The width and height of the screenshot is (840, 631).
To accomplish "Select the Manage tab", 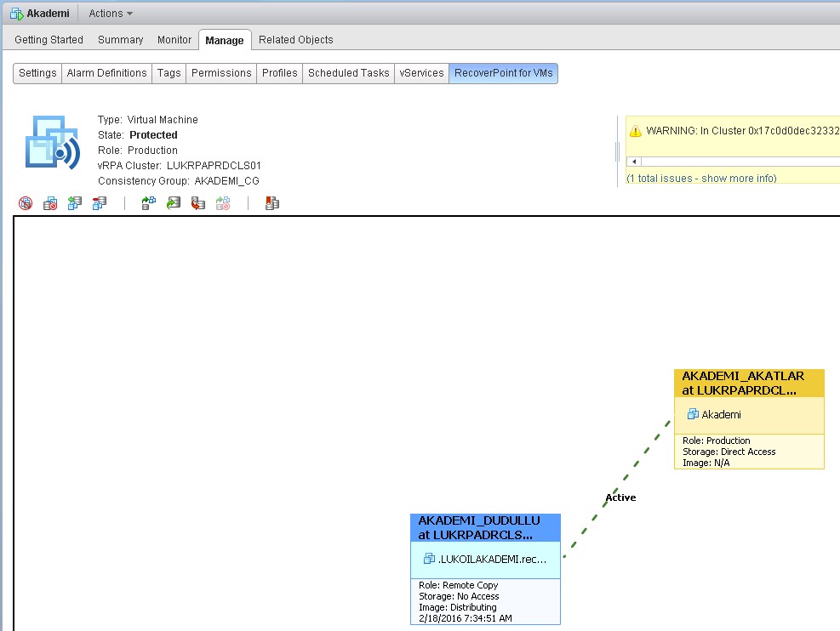I will pos(225,40).
